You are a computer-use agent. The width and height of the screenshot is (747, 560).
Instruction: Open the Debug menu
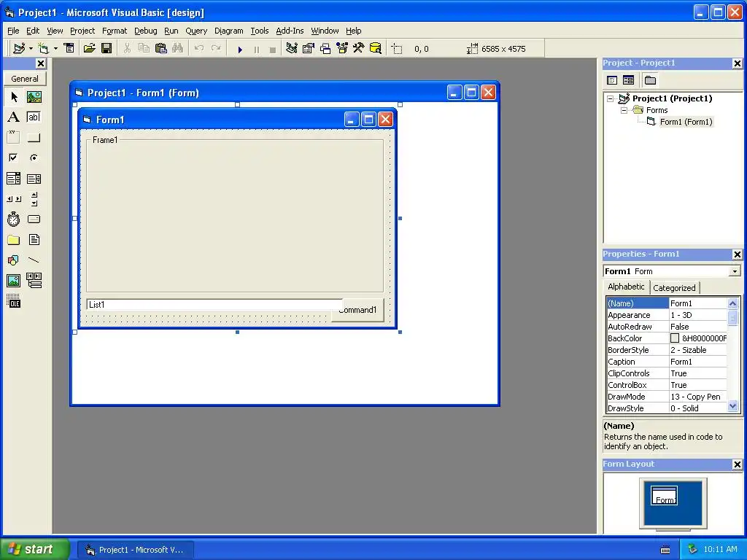point(145,31)
